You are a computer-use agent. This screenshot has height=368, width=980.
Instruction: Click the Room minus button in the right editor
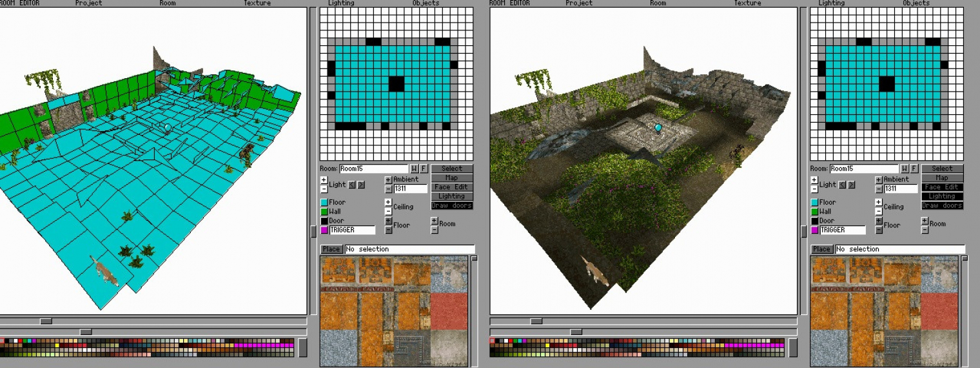click(x=925, y=230)
